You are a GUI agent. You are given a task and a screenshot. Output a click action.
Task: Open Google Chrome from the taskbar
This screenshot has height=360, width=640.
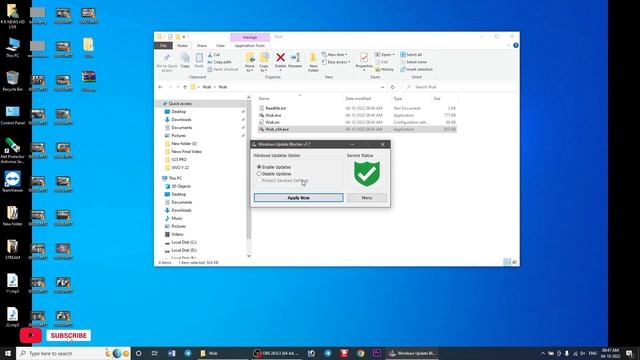pos(360,353)
